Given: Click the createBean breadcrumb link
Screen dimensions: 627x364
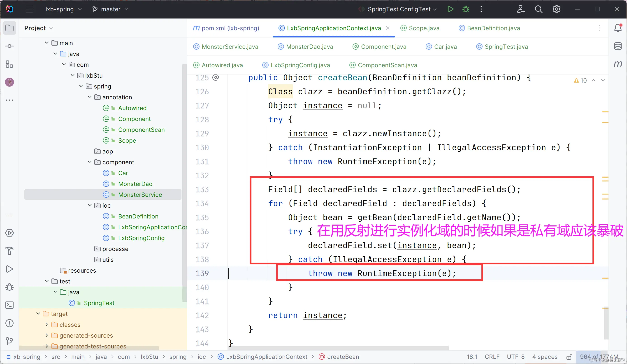Looking at the screenshot, I should tap(343, 357).
